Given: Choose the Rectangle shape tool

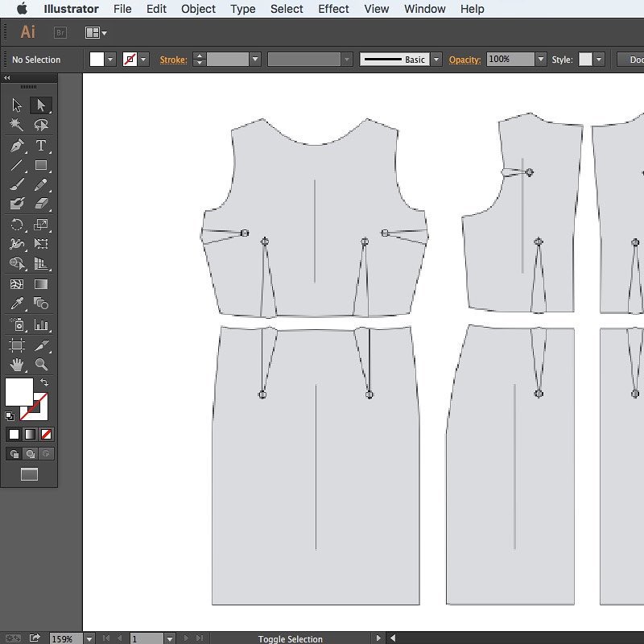Looking at the screenshot, I should (41, 166).
